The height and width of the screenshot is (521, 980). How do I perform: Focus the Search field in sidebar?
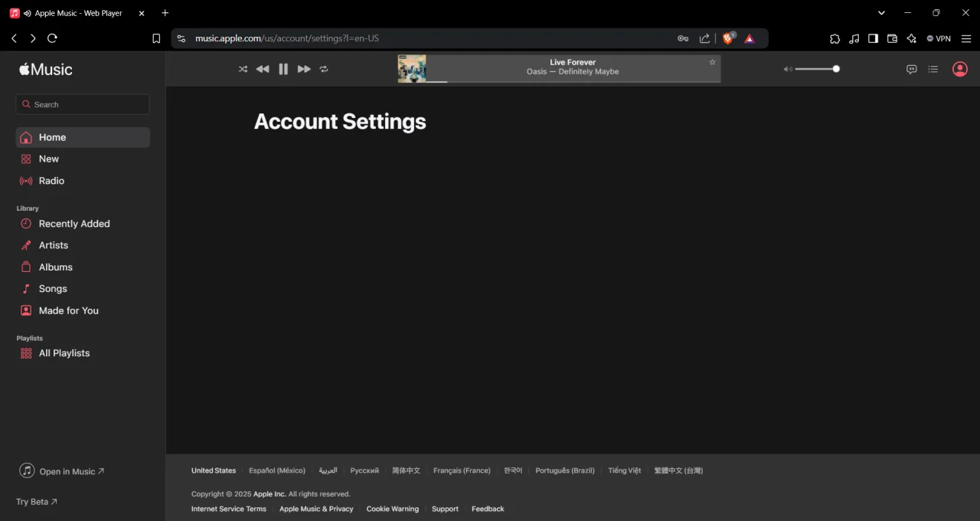tap(83, 104)
